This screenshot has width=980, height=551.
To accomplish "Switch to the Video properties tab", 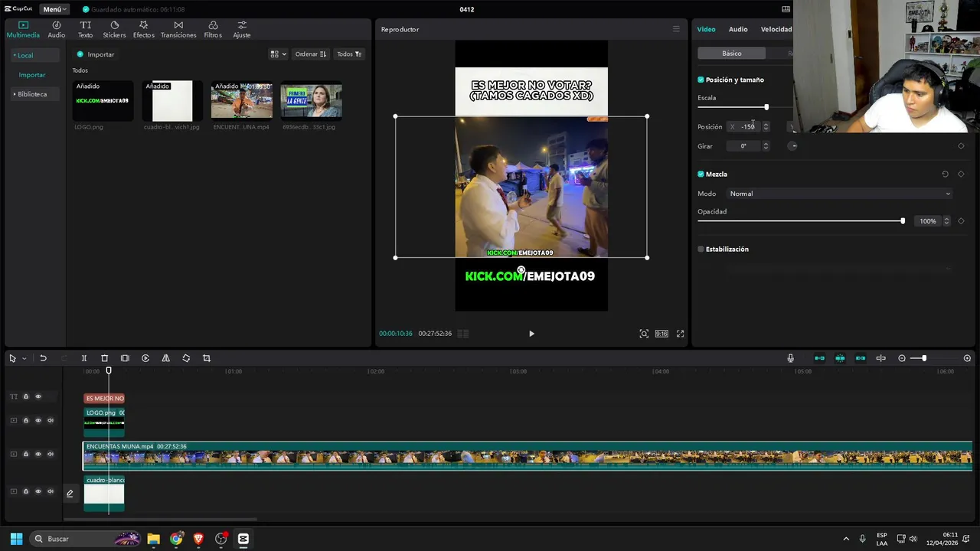I will (x=706, y=29).
